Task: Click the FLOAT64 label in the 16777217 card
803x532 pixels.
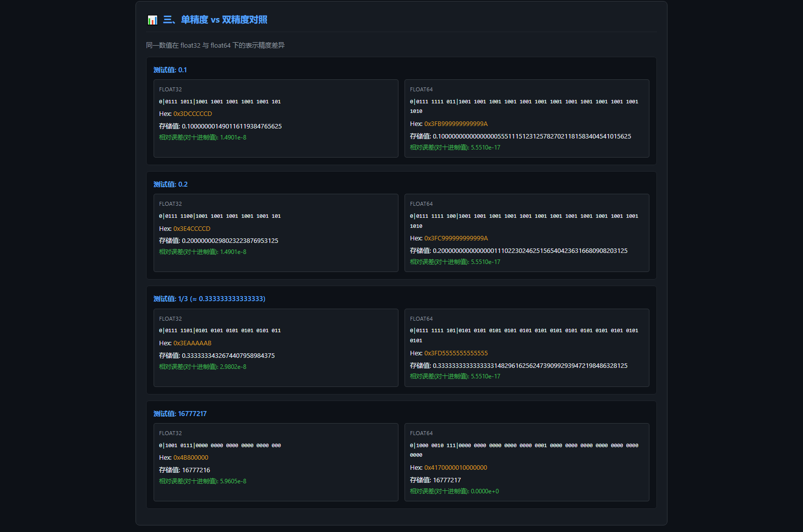Action: pos(421,433)
